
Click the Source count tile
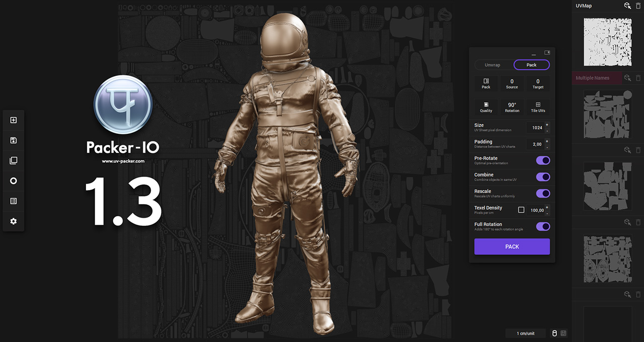tap(512, 83)
